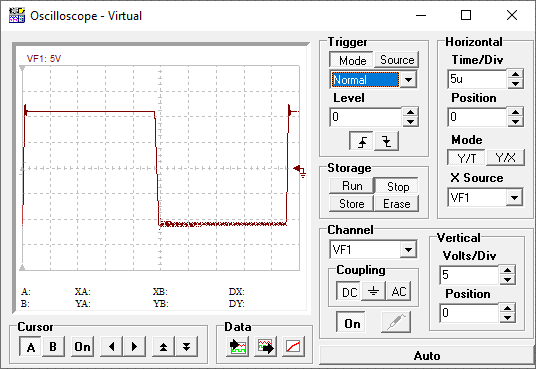The height and width of the screenshot is (369, 536).
Task: Move cursor right with arrow button
Action: [x=134, y=347]
